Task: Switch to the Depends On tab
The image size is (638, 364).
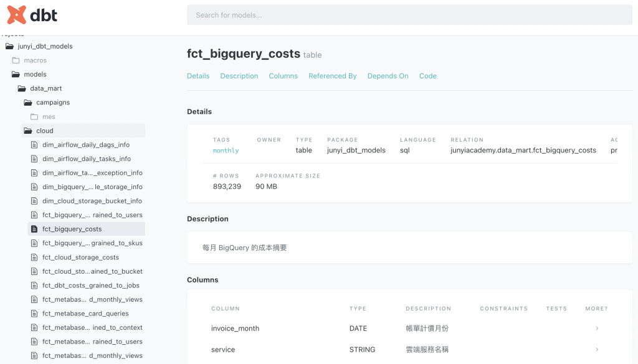Action: pos(388,76)
